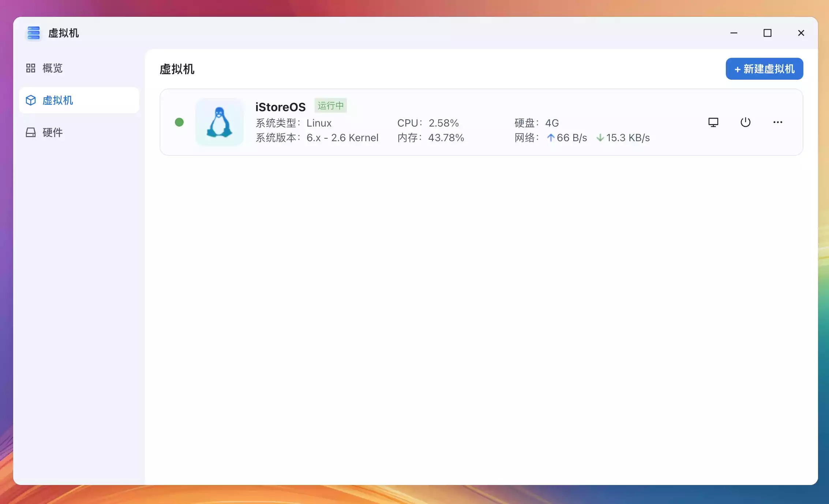Open the 概览 overview sidebar item
Screen dimensions: 829x504
pos(52,68)
